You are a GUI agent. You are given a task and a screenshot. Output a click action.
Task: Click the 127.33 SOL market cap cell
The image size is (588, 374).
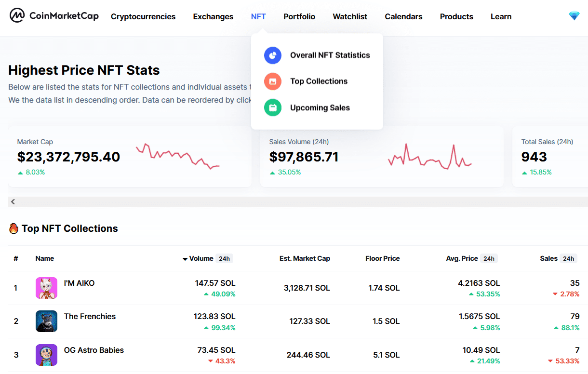310,321
